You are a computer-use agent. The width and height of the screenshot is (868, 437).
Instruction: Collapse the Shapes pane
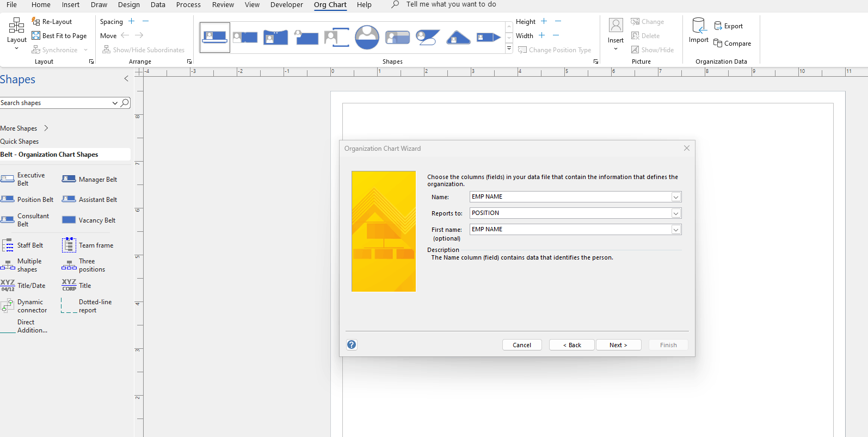point(126,78)
